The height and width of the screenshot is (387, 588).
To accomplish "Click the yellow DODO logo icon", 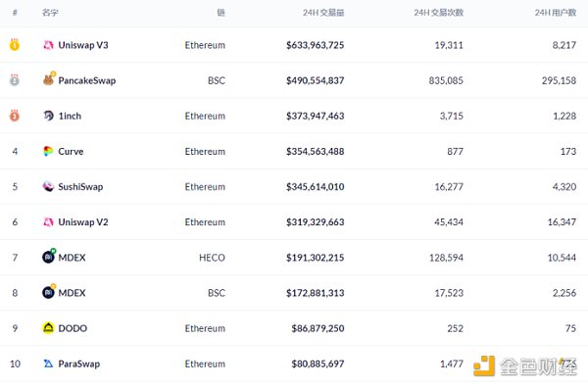I will click(48, 328).
